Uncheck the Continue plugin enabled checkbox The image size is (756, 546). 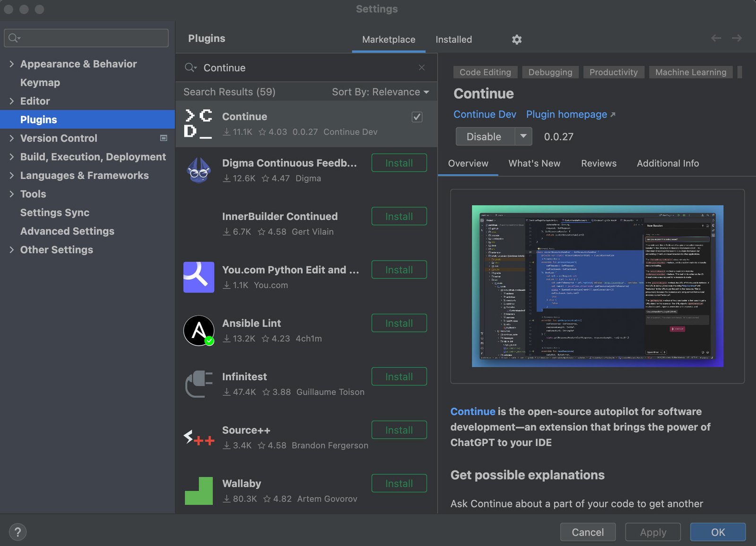click(x=417, y=117)
